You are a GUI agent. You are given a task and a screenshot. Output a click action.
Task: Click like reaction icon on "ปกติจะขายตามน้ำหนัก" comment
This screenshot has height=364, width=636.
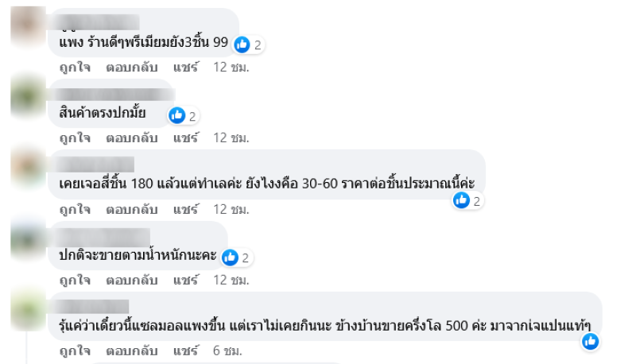click(230, 258)
